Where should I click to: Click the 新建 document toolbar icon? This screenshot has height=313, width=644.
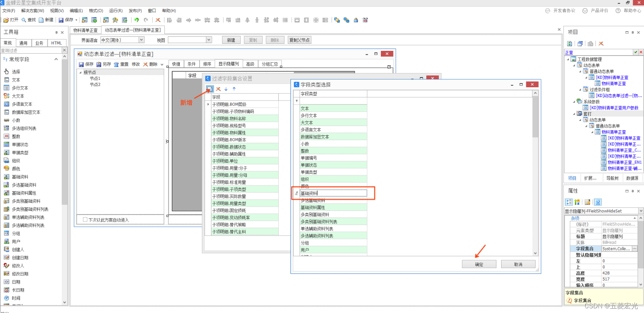pos(46,20)
